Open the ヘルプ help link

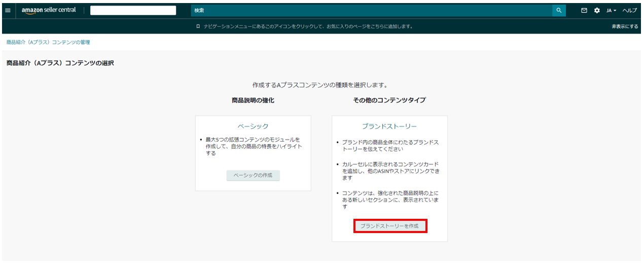[630, 10]
